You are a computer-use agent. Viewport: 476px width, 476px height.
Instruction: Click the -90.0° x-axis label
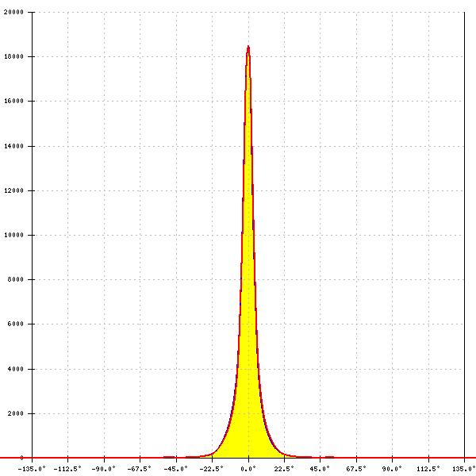point(103,469)
